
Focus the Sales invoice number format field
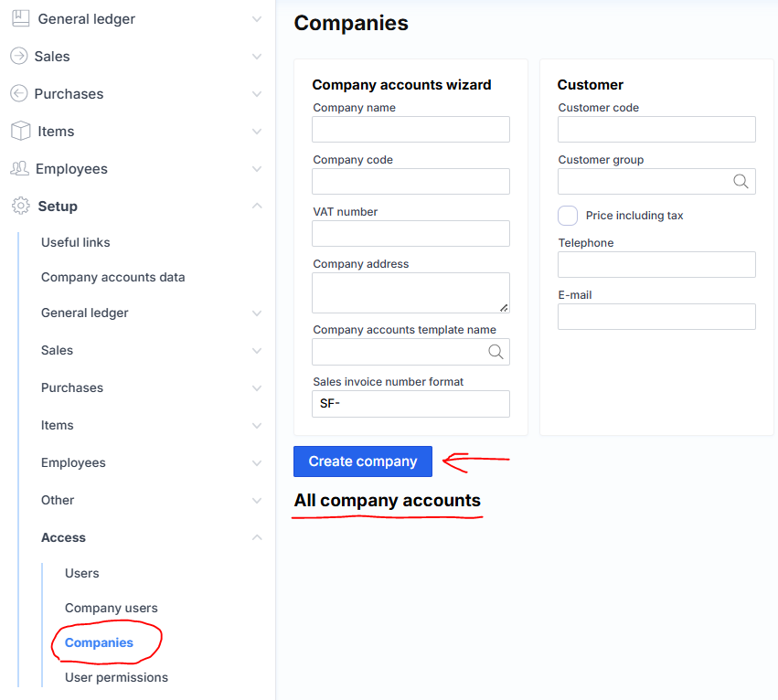click(410, 404)
